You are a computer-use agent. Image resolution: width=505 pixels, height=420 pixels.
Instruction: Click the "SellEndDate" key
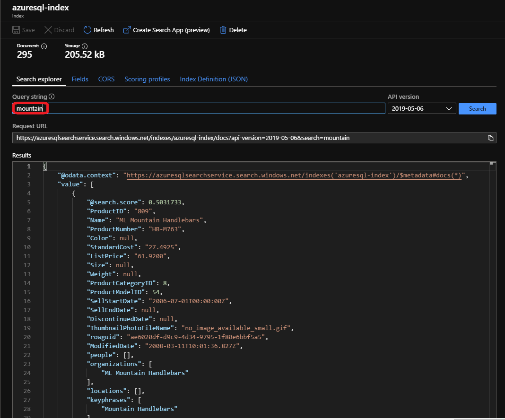click(x=111, y=310)
